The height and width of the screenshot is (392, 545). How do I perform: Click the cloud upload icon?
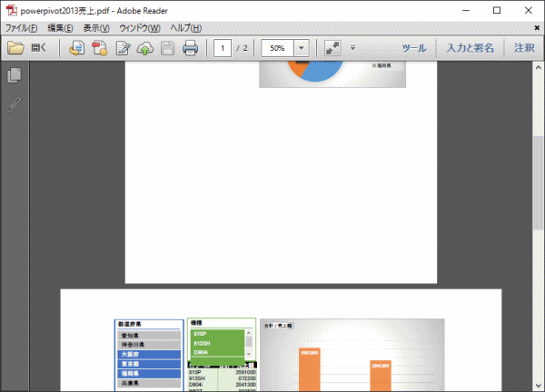point(145,48)
